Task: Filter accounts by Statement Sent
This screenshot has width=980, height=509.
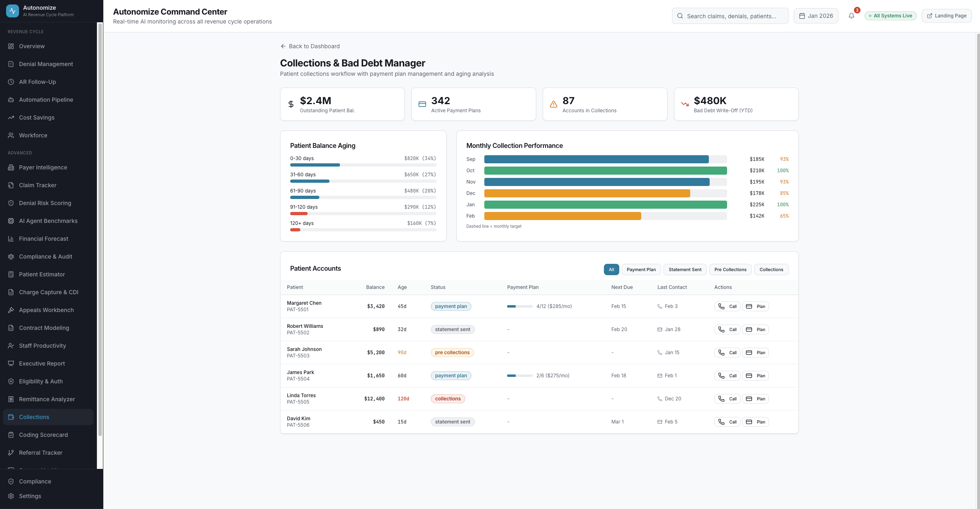Action: pyautogui.click(x=685, y=269)
